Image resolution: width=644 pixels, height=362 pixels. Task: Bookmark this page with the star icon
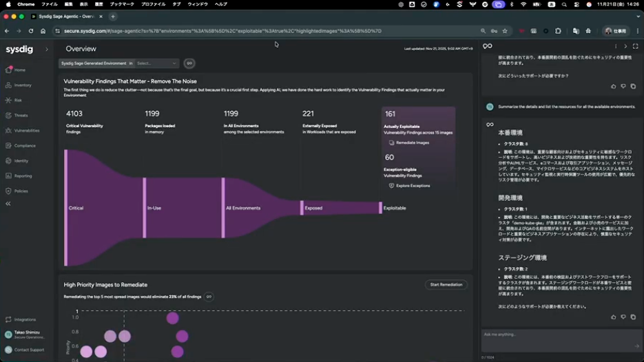[x=505, y=31]
